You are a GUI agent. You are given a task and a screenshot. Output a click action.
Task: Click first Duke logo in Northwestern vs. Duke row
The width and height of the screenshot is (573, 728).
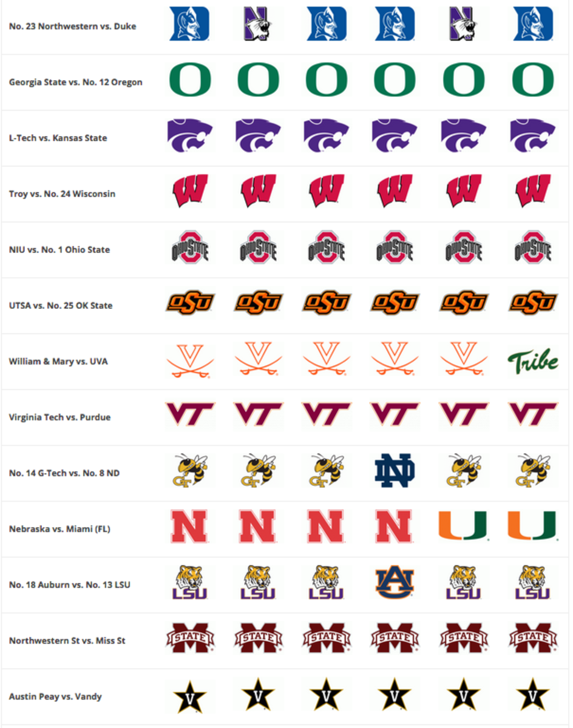point(189,24)
